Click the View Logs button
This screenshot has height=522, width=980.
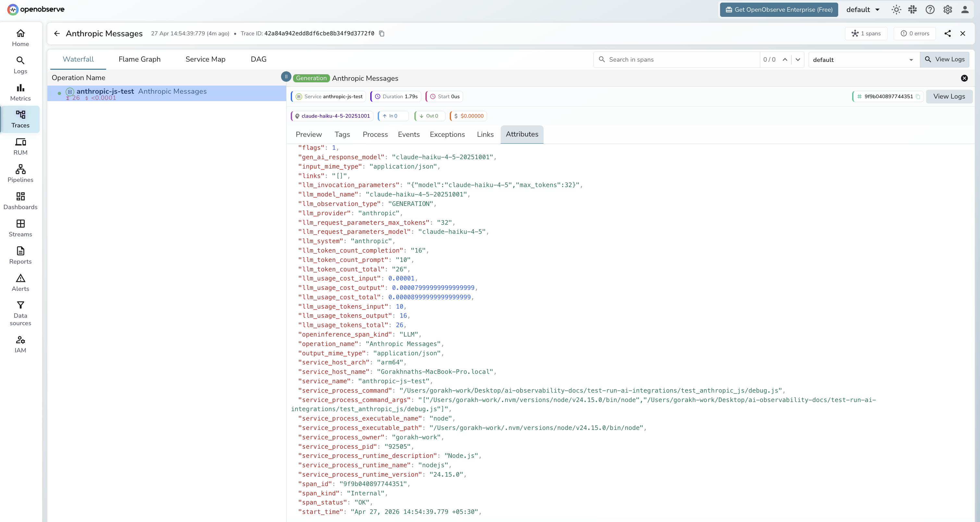coord(945,59)
